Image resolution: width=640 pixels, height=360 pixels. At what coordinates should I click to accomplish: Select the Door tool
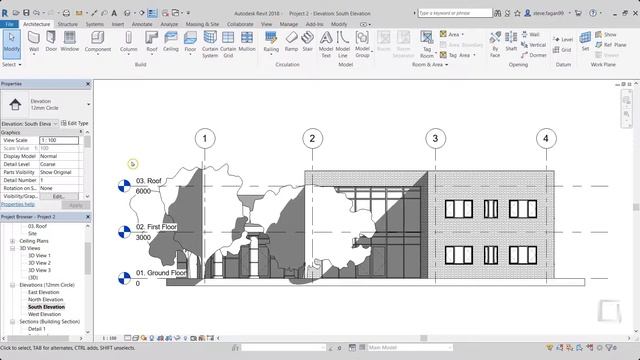coord(51,42)
